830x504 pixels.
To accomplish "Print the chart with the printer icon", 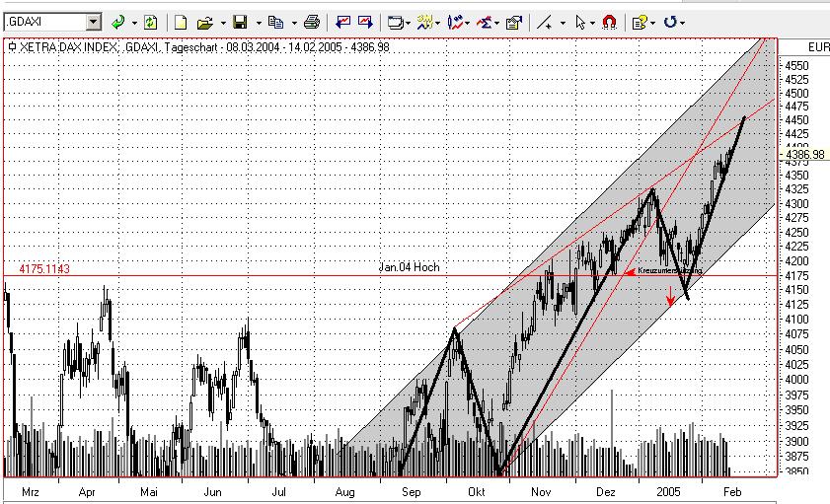I will point(312,23).
